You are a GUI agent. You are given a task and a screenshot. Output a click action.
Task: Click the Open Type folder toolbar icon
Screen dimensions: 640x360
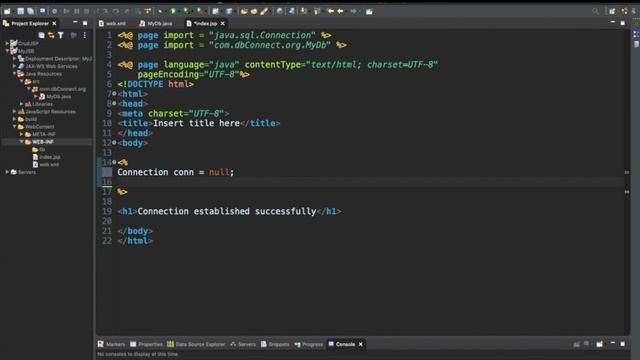pyautogui.click(x=244, y=11)
